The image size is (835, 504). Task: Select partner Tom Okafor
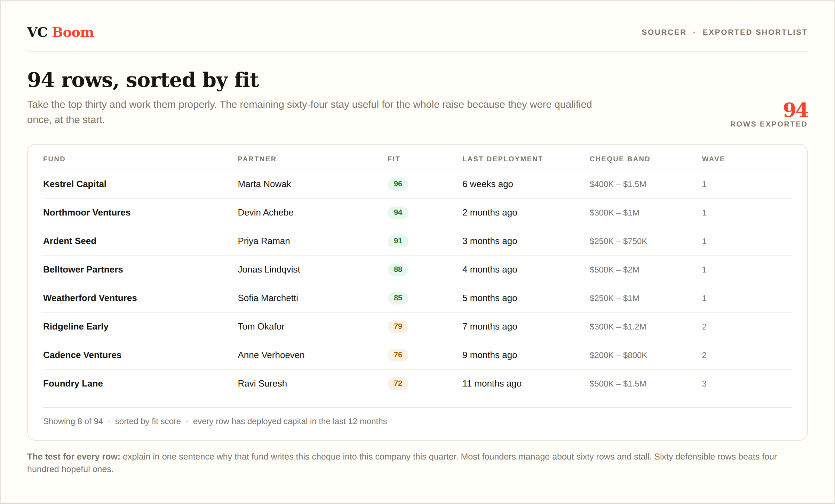[x=261, y=326]
